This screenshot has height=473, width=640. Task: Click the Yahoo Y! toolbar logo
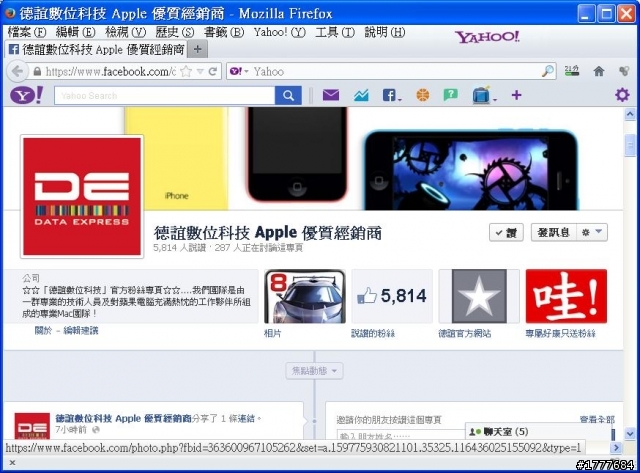27,95
